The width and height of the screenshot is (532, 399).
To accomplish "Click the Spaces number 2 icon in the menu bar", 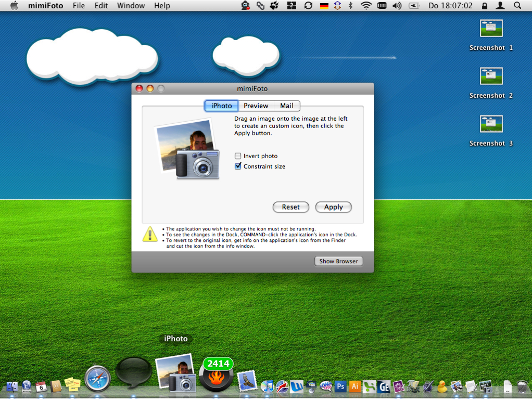I will 292,6.
